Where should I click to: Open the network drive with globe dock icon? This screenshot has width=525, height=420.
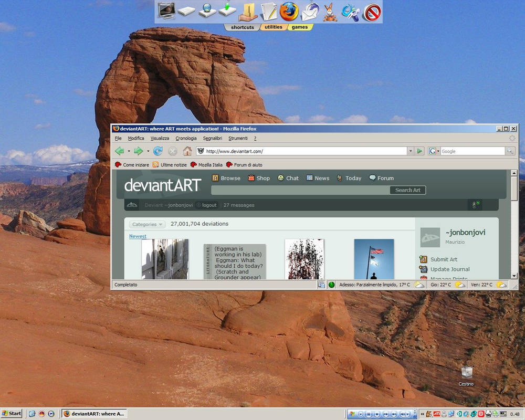point(207,10)
